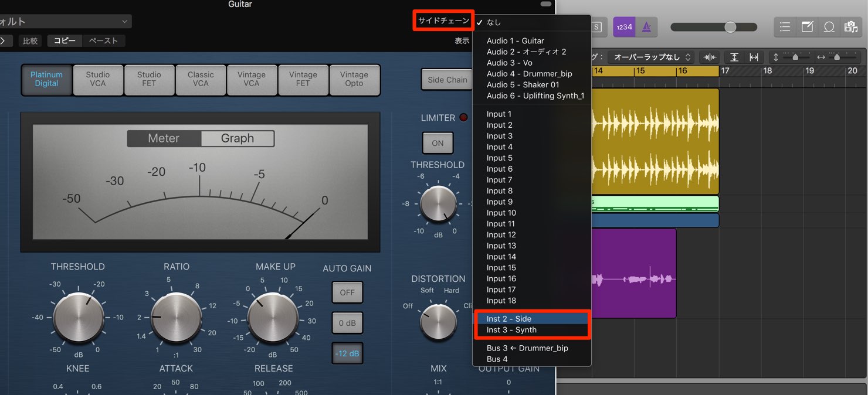Open the list editors icon
Image resolution: width=868 pixels, height=395 pixels.
(785, 27)
